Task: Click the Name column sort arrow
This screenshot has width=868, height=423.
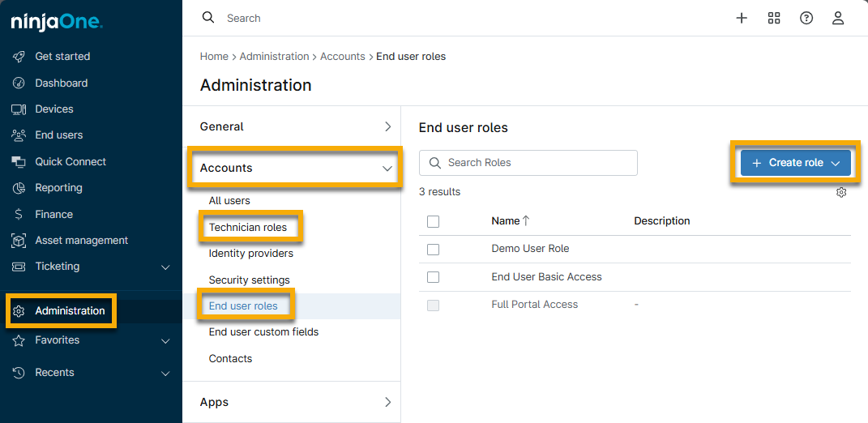Action: 526,220
